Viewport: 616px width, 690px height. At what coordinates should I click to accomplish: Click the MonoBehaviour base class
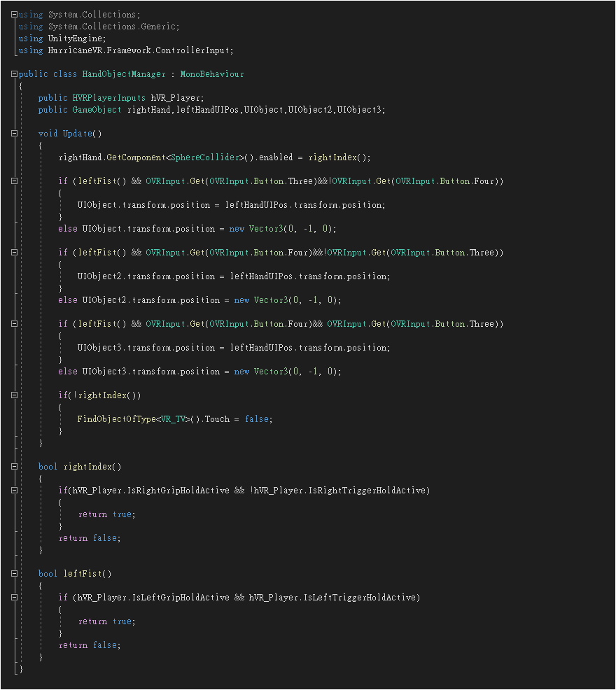pyautogui.click(x=212, y=74)
